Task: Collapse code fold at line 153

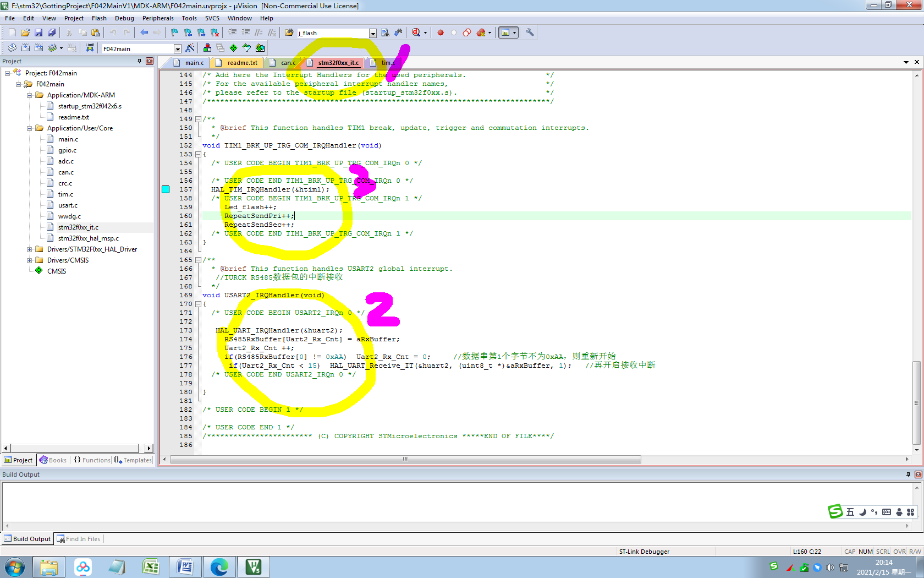Action: [x=198, y=154]
